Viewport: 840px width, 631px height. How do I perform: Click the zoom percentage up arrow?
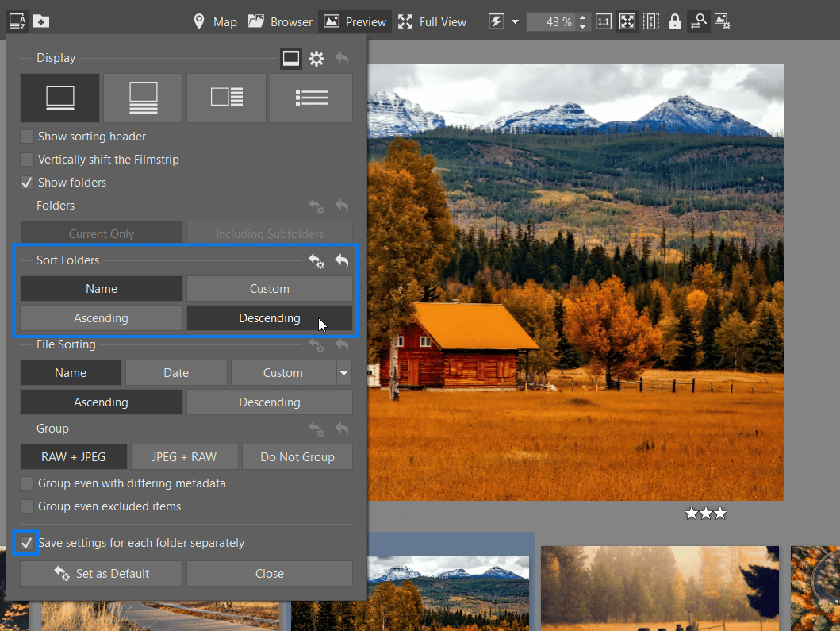coord(582,16)
